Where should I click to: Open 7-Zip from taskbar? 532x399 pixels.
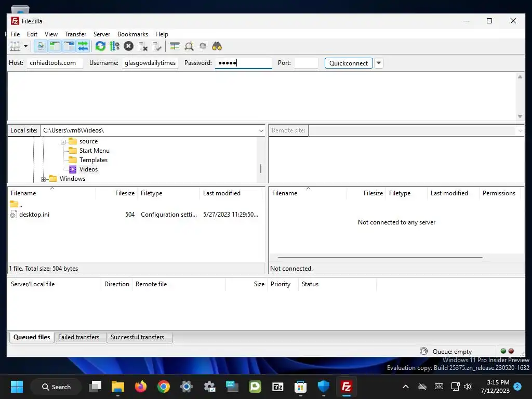(x=277, y=387)
